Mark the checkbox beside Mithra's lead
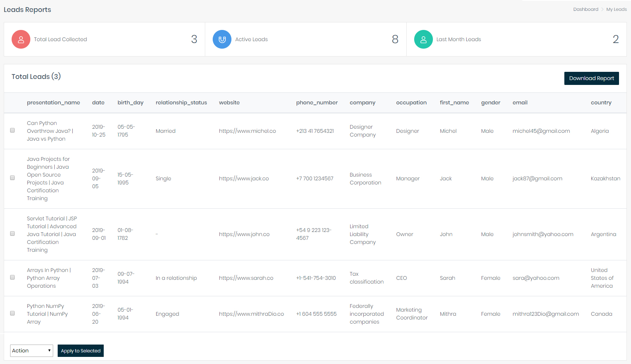The height and width of the screenshot is (364, 631). tap(12, 313)
